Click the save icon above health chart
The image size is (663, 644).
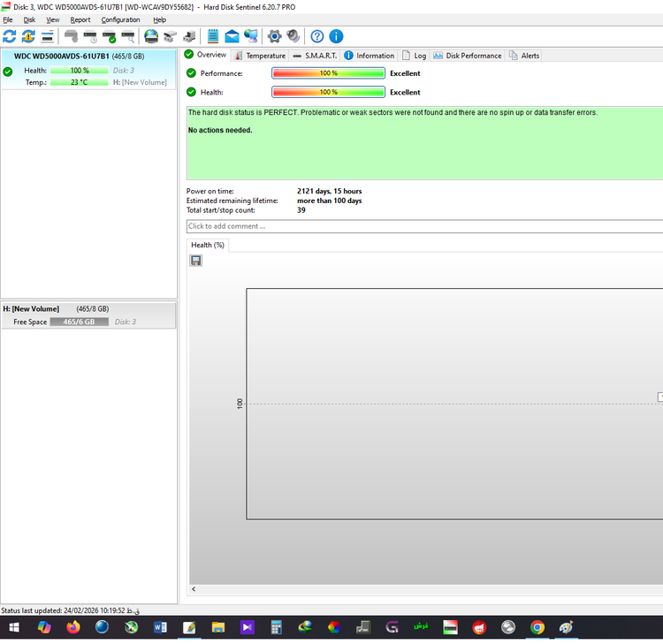196,261
